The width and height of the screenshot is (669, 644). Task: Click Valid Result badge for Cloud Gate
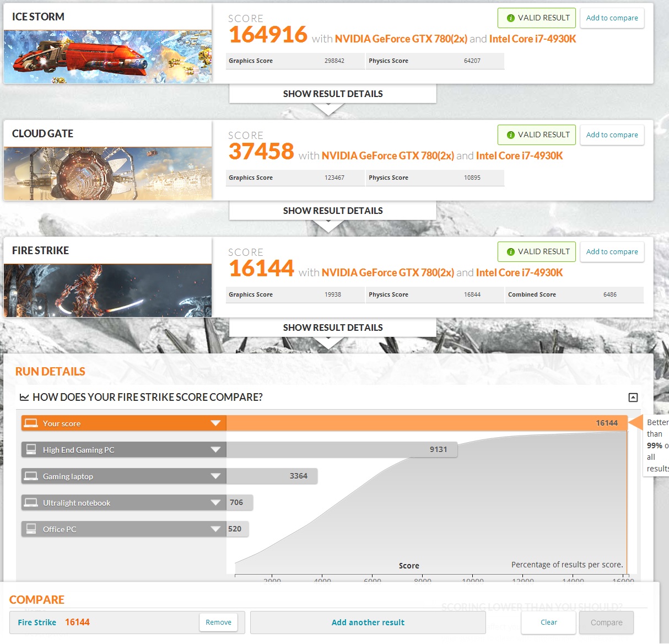(537, 135)
